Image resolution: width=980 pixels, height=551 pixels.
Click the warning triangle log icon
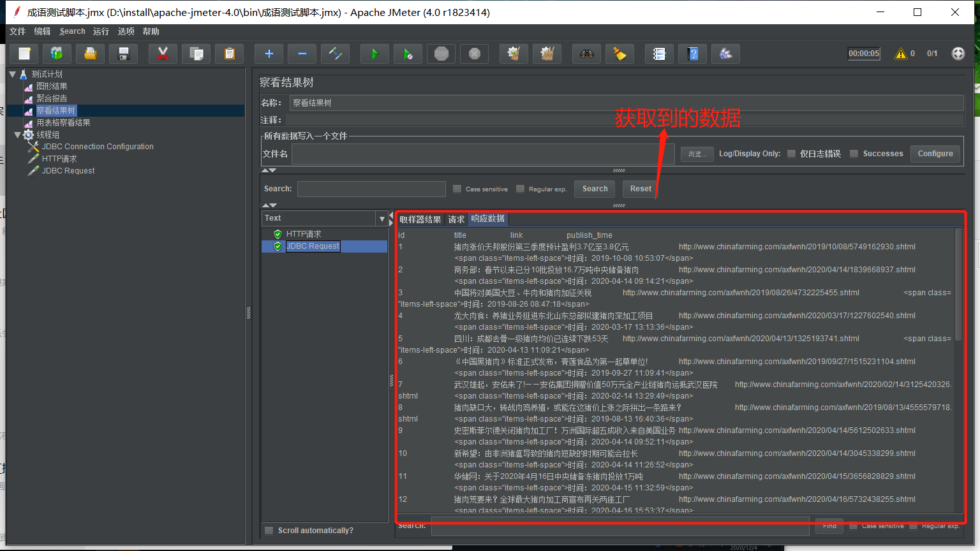coord(901,54)
